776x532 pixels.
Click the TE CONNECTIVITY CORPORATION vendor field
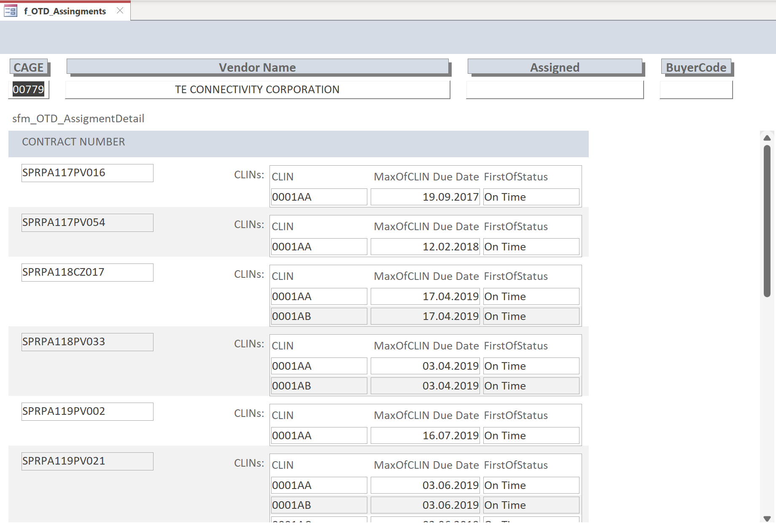tap(257, 90)
